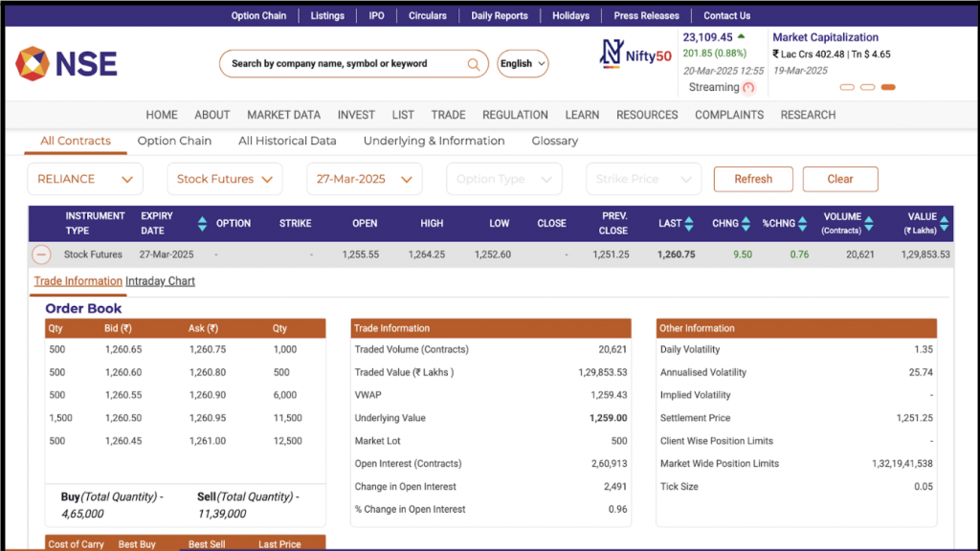Open the RELIANCE symbol dropdown
The height and width of the screenshot is (551, 980).
[84, 179]
